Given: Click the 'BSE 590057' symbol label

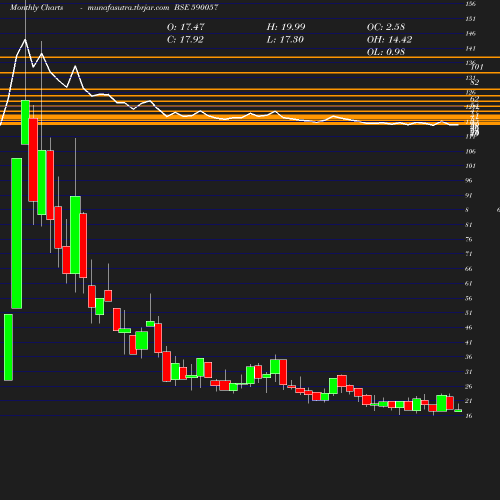Looking at the screenshot, I should coord(196,7).
